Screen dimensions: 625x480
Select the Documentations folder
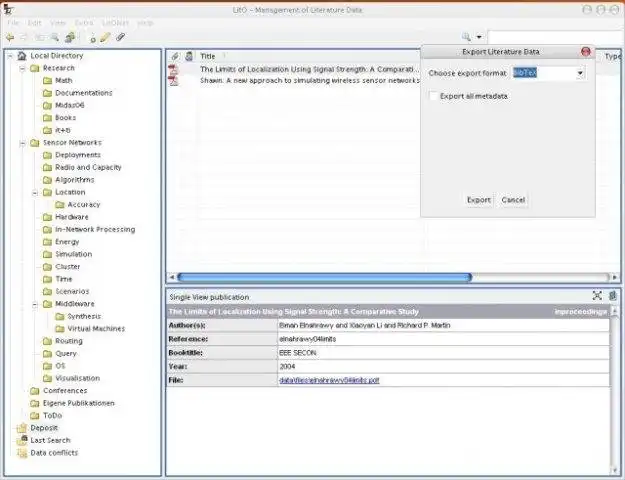[84, 93]
